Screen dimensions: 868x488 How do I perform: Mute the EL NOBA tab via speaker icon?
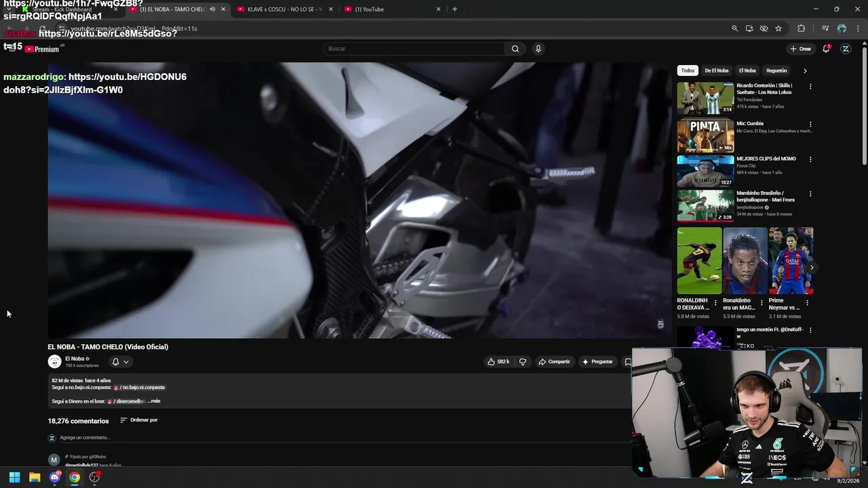[x=212, y=9]
